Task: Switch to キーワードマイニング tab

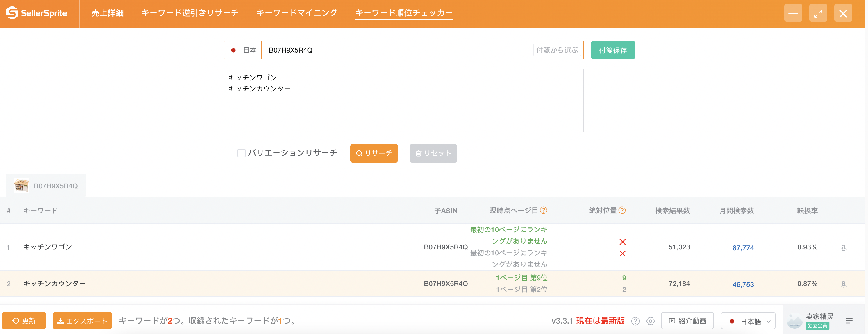Action: pyautogui.click(x=297, y=13)
